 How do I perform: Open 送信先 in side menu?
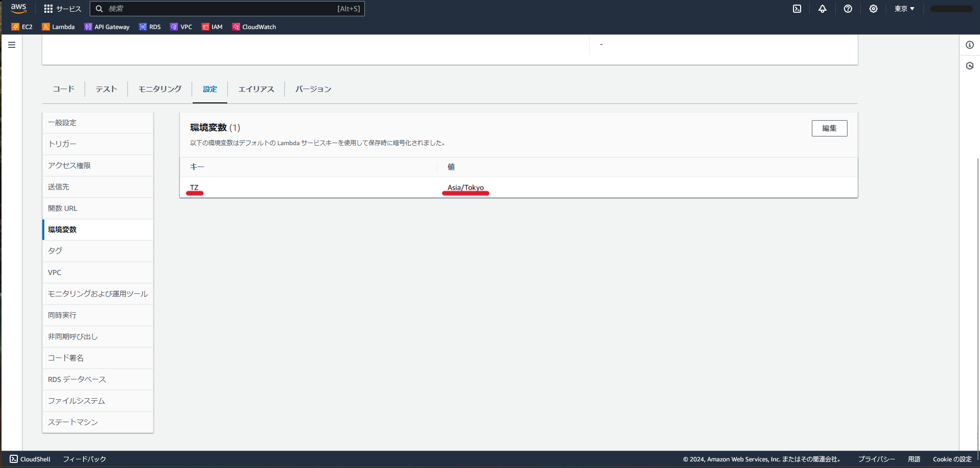pos(98,187)
